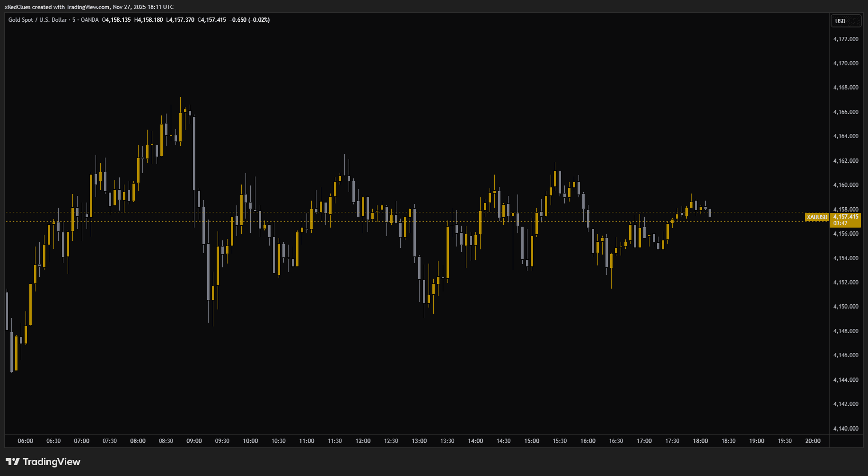Click the −0.650 (−0.02%) change value
The height and width of the screenshot is (476, 868).
[x=250, y=20]
